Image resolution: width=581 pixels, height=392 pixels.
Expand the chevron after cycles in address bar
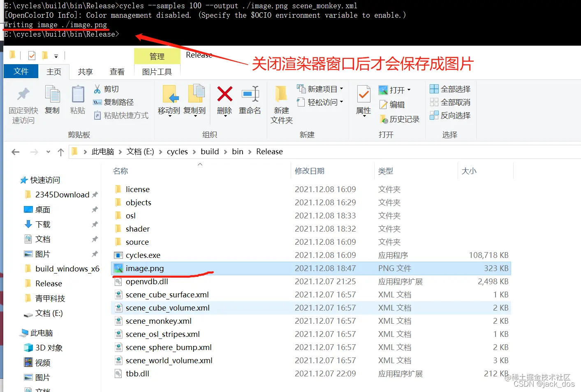194,152
